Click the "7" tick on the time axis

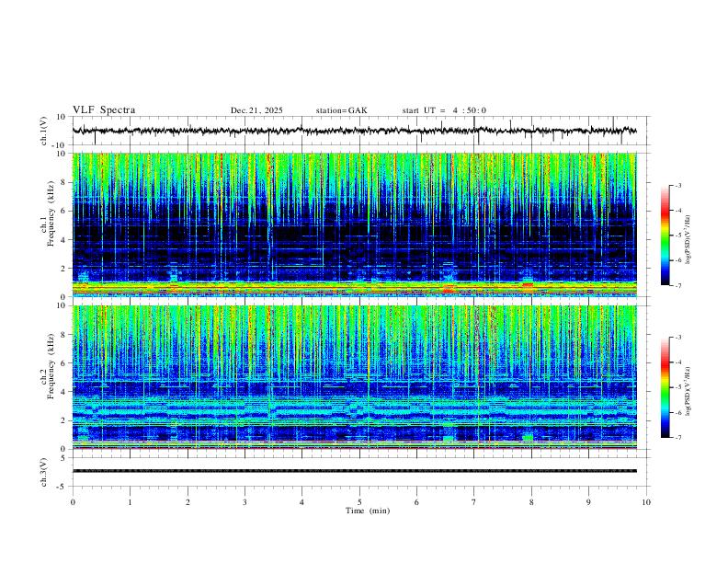pyautogui.click(x=474, y=502)
